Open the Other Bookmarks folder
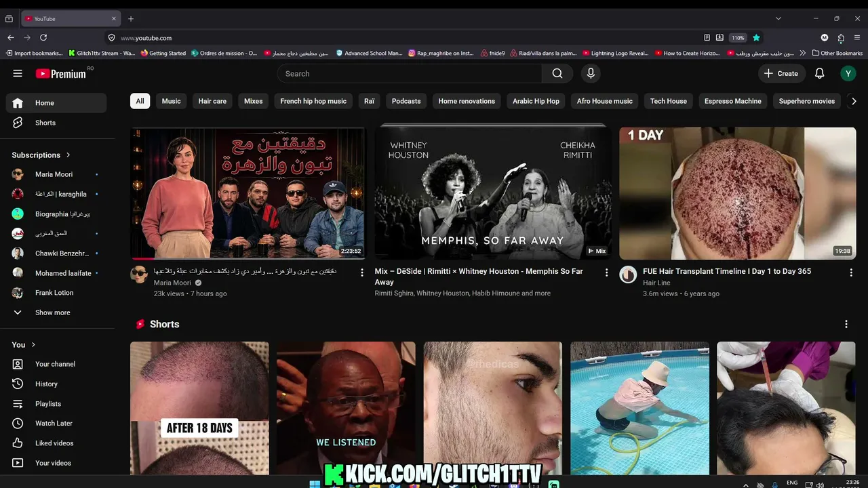Image resolution: width=868 pixels, height=488 pixels. (x=837, y=53)
